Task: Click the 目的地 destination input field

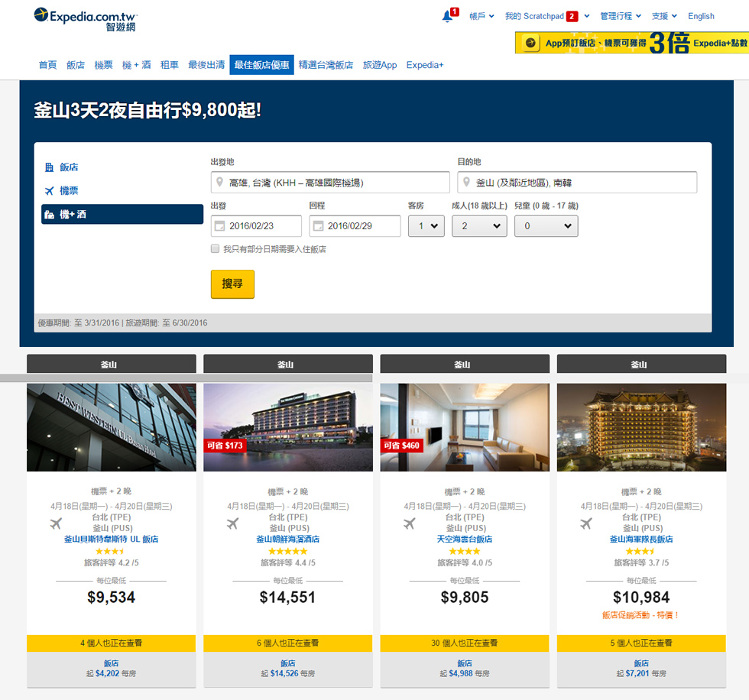Action: coord(578,183)
